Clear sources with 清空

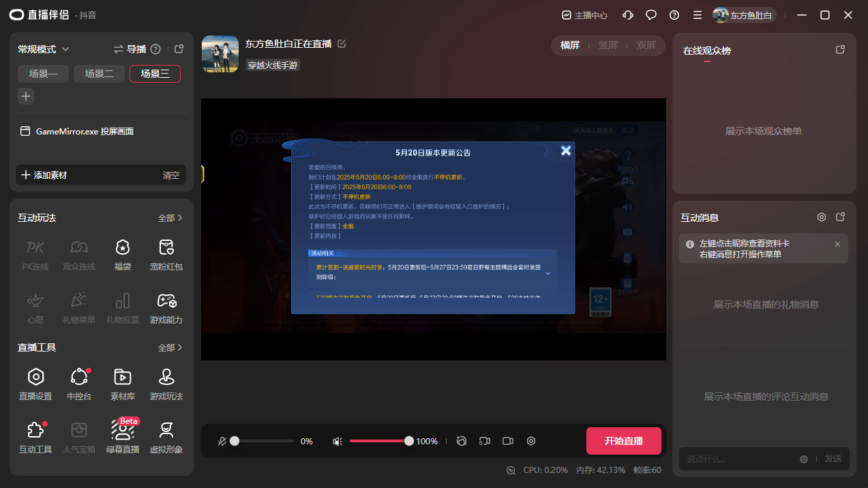(x=171, y=175)
